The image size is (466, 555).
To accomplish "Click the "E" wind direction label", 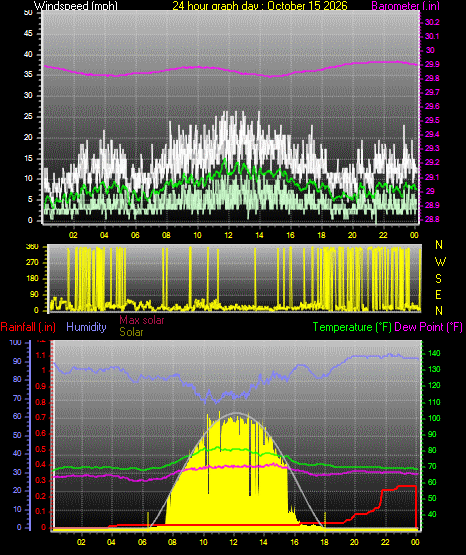I will [x=438, y=295].
